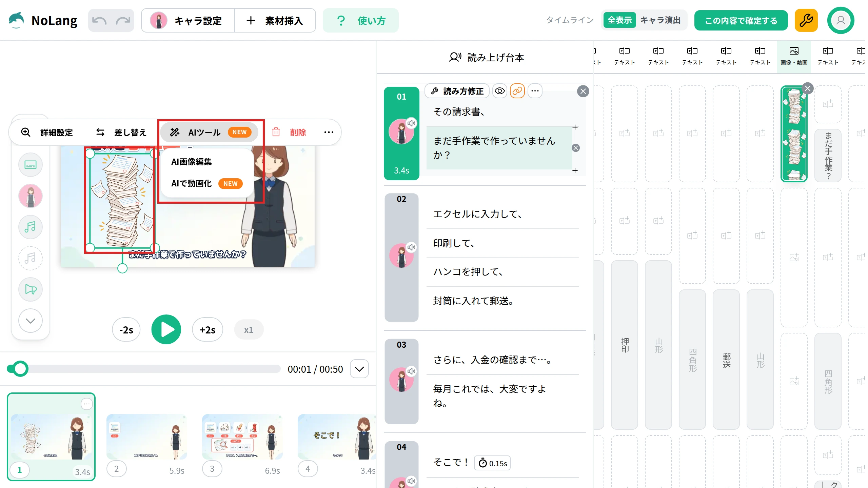Open scene 1 thumbnail three-dot menu
Screen dimensions: 868x488
[87, 404]
